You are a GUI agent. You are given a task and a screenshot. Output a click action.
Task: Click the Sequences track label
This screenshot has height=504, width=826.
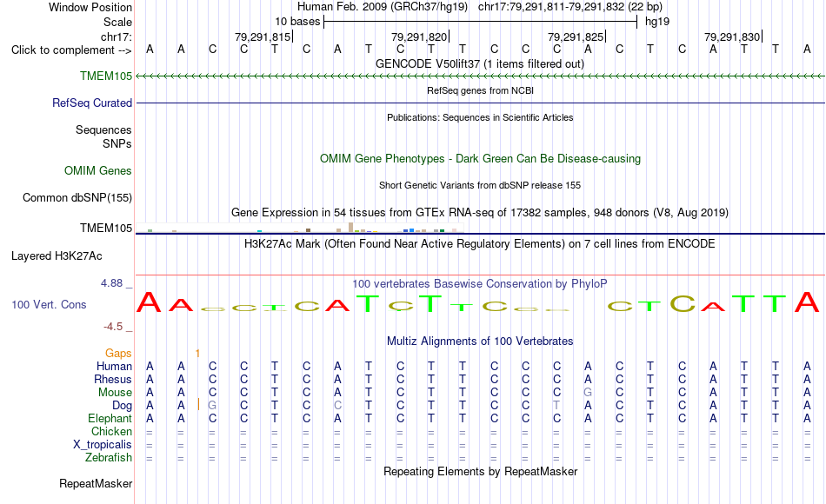pos(103,129)
